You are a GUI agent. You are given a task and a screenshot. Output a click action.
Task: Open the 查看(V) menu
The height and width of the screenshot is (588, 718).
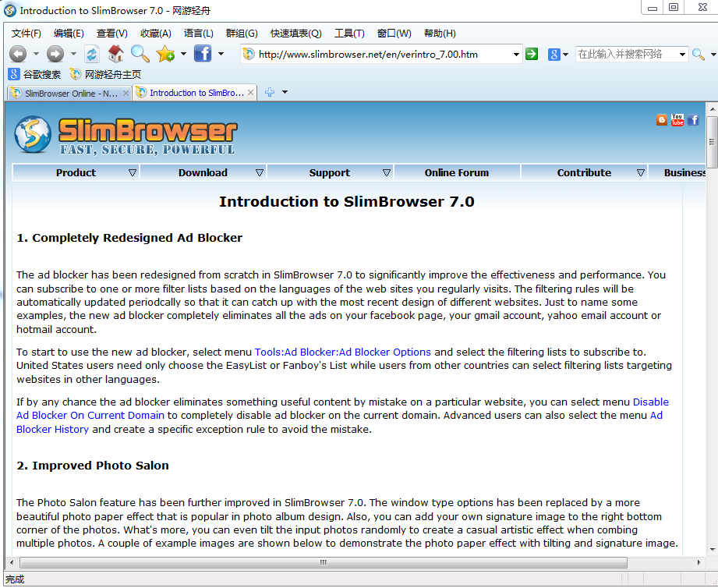[111, 34]
